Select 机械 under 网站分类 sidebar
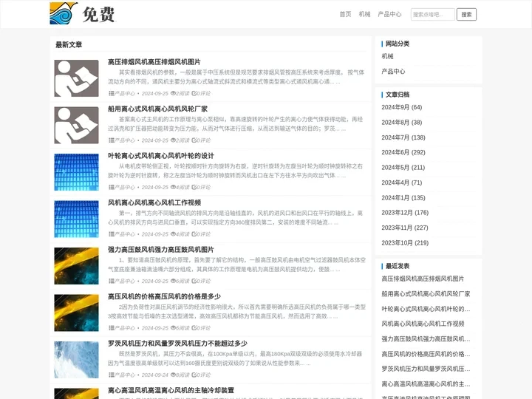Image resolution: width=532 pixels, height=399 pixels. click(387, 56)
